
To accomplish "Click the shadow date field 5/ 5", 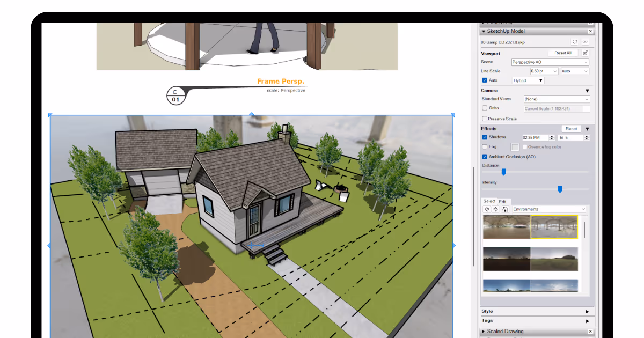I will 571,138.
